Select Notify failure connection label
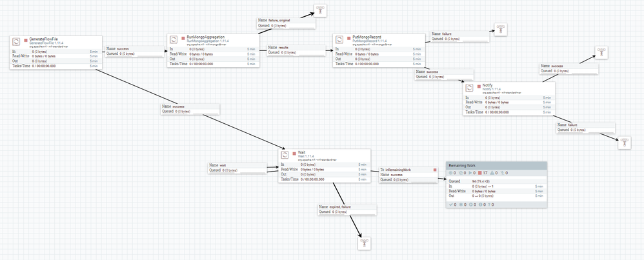 pos(586,127)
